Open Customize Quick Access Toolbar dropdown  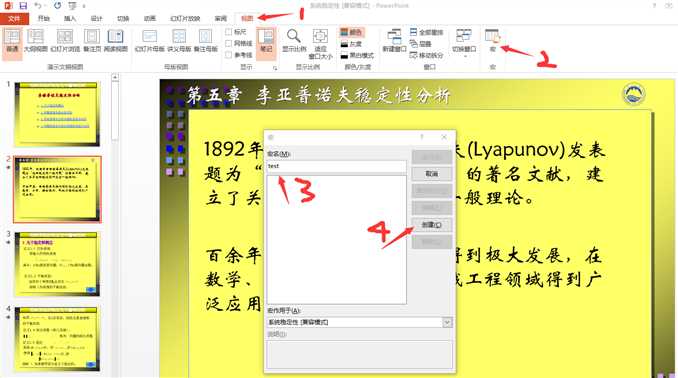click(x=83, y=6)
